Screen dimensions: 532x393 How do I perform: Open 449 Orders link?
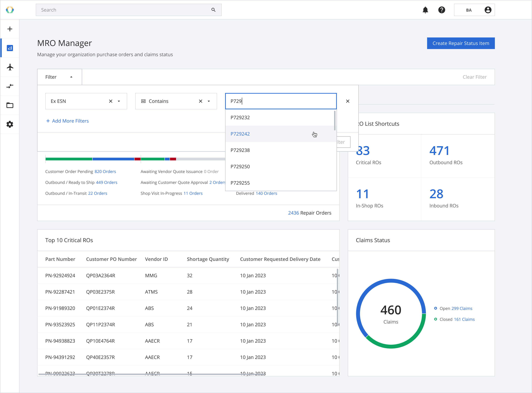point(107,183)
